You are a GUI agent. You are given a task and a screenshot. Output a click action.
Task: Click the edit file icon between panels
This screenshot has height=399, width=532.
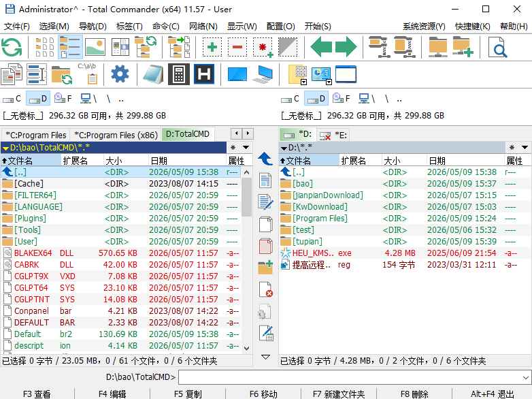pos(265,202)
